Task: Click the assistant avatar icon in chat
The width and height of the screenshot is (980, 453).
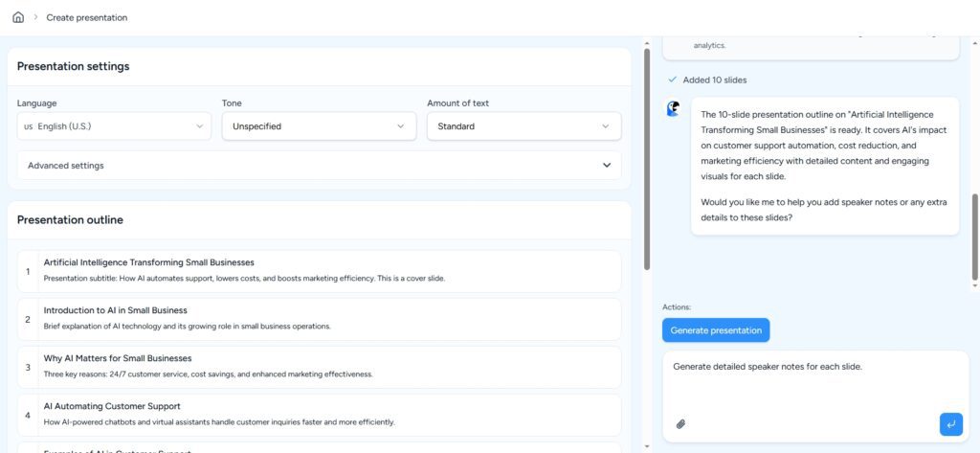Action: [674, 109]
